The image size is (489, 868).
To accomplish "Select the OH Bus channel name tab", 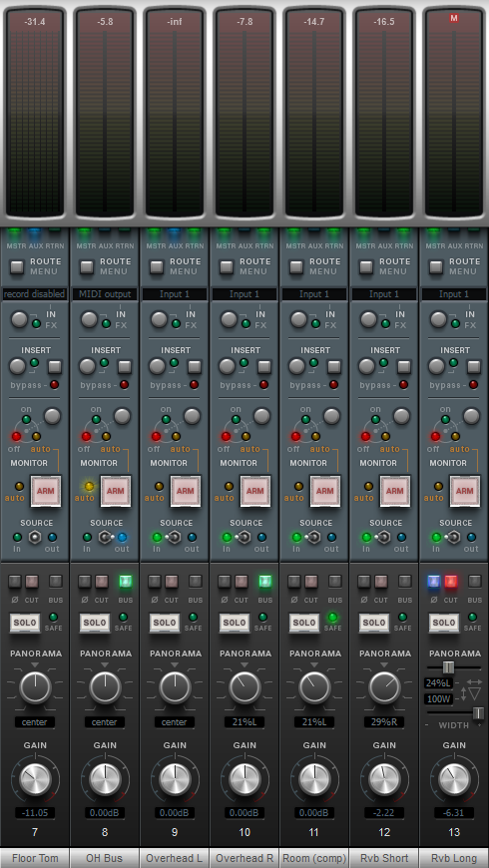I will (105, 858).
